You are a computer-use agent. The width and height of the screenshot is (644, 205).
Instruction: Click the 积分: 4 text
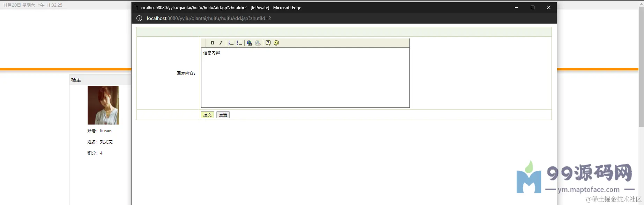click(95, 153)
